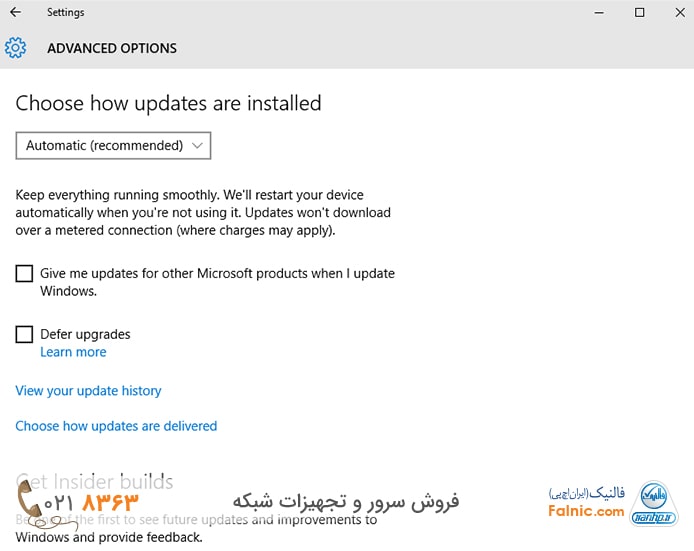Open Choose how updates are delivered
This screenshot has height=551, width=694.
click(116, 426)
